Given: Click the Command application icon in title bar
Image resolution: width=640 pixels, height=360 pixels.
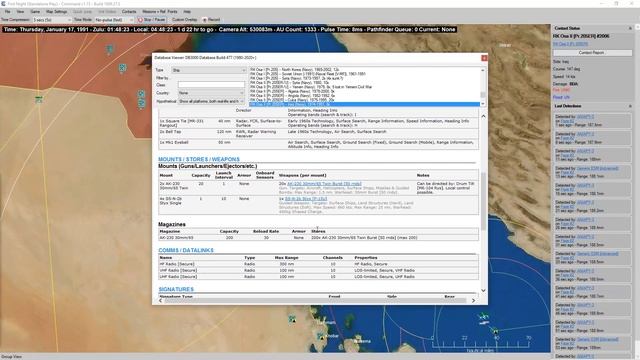Looking at the screenshot, I should pos(4,4).
